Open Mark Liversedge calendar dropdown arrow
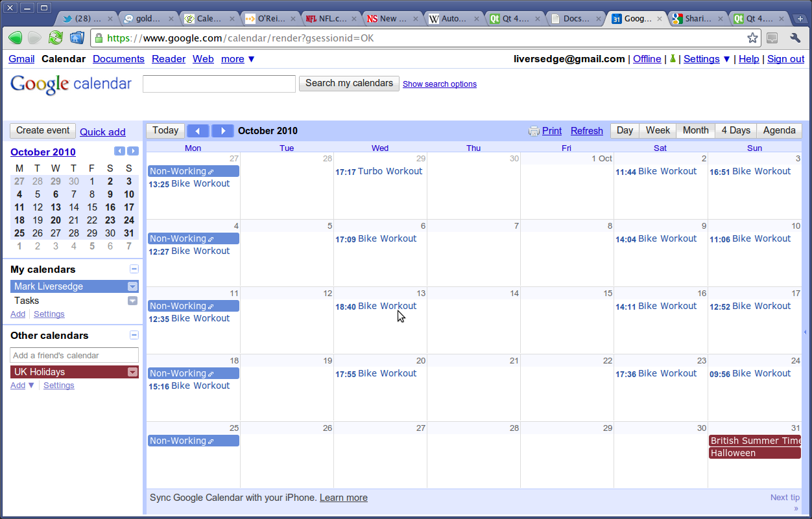The image size is (812, 519). point(133,286)
